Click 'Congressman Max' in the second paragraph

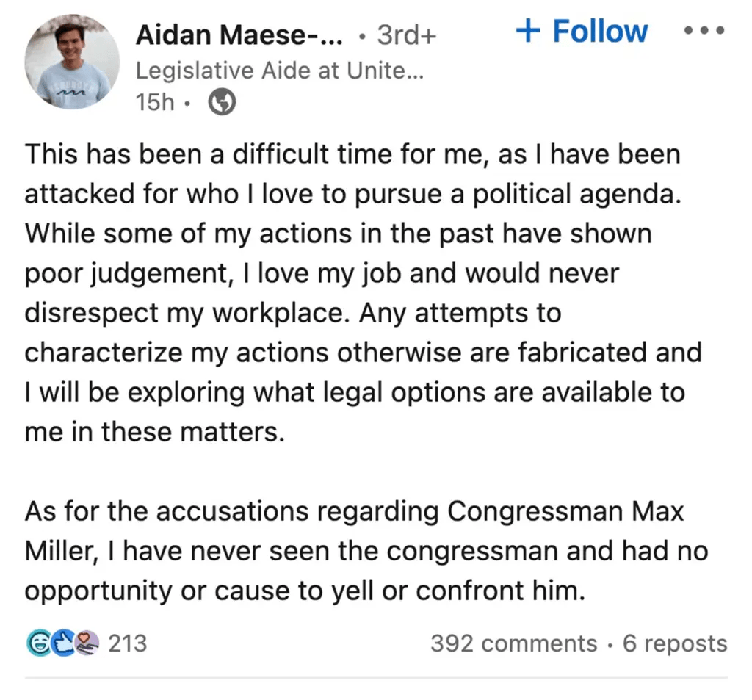565,510
